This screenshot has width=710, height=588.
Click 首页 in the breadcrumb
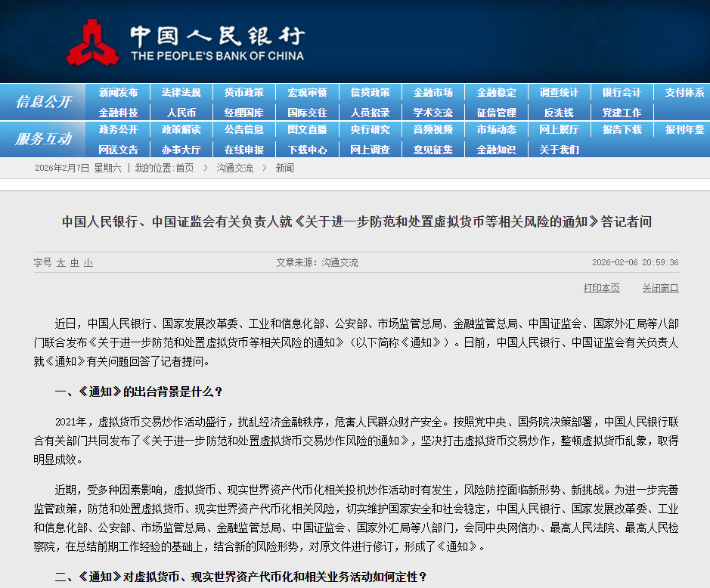coord(184,168)
